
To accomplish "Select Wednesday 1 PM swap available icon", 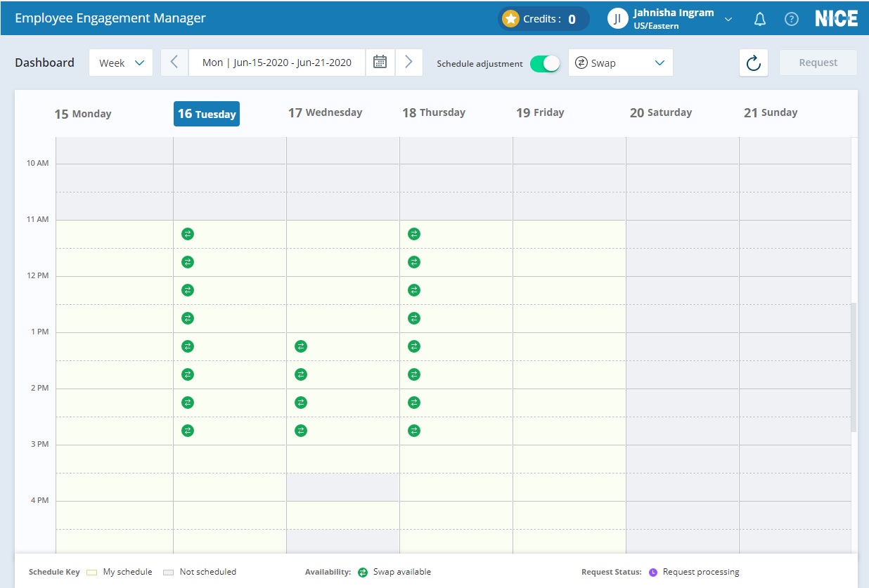I will [x=301, y=346].
